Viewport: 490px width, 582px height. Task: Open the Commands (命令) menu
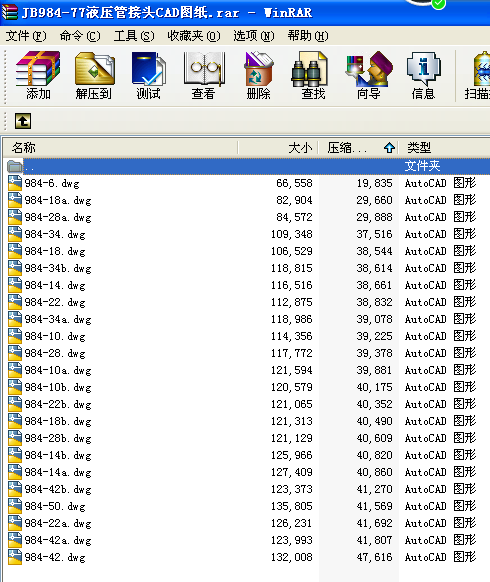[80, 36]
